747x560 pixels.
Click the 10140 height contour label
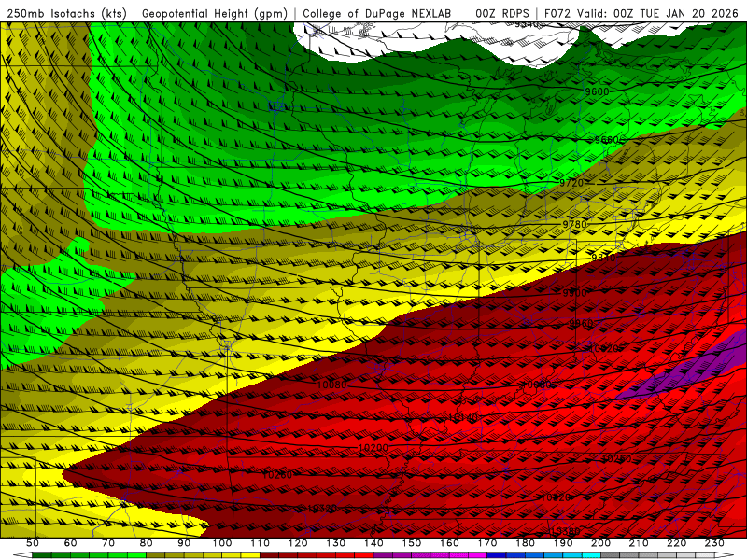click(x=463, y=417)
